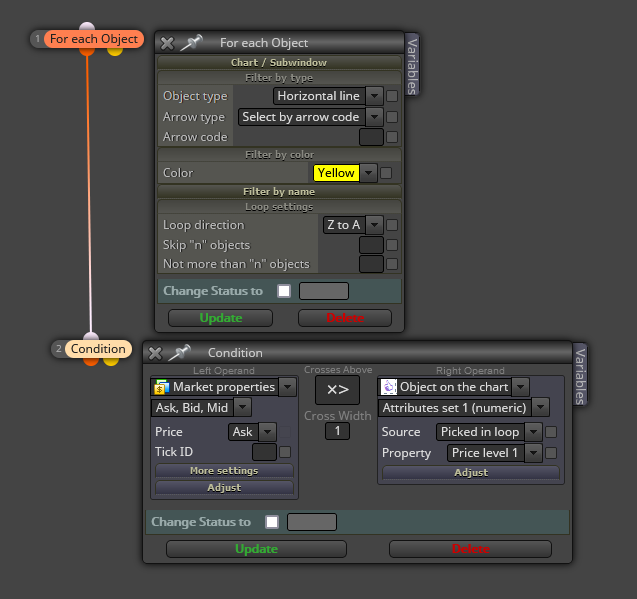
Task: Toggle checkbox beside Not more than "n" objects
Action: pyautogui.click(x=392, y=264)
